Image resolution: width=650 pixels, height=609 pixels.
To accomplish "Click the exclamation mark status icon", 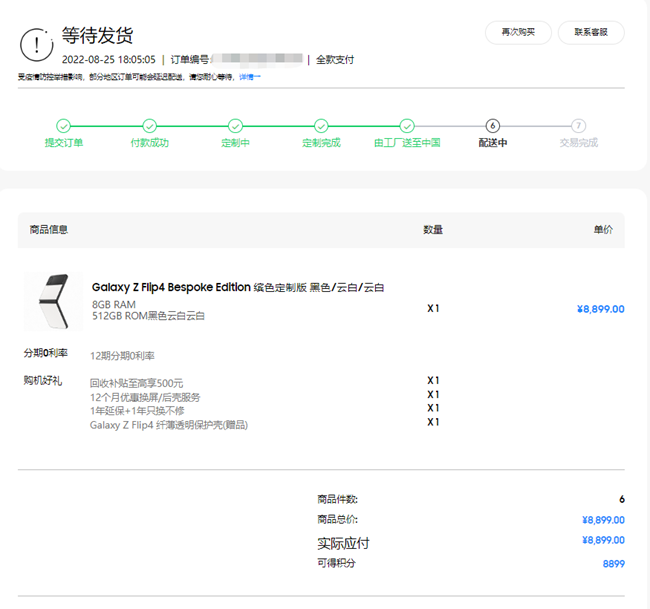I will (x=37, y=44).
